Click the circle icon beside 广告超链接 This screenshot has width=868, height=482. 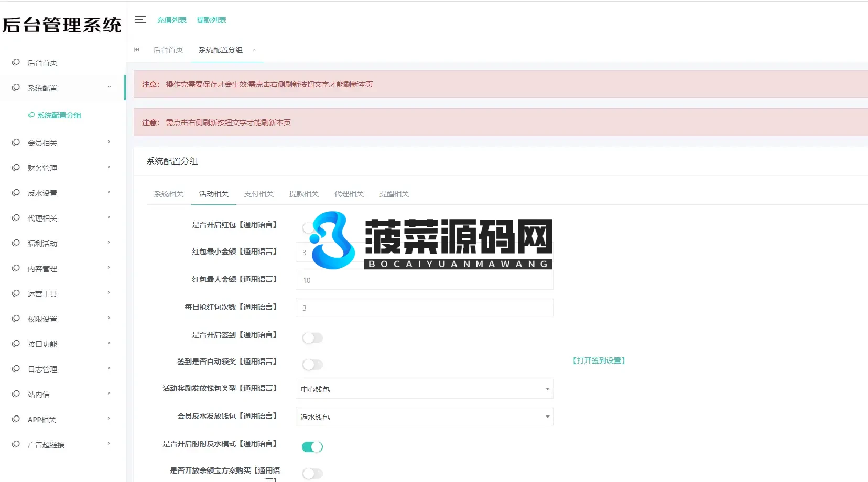[16, 444]
